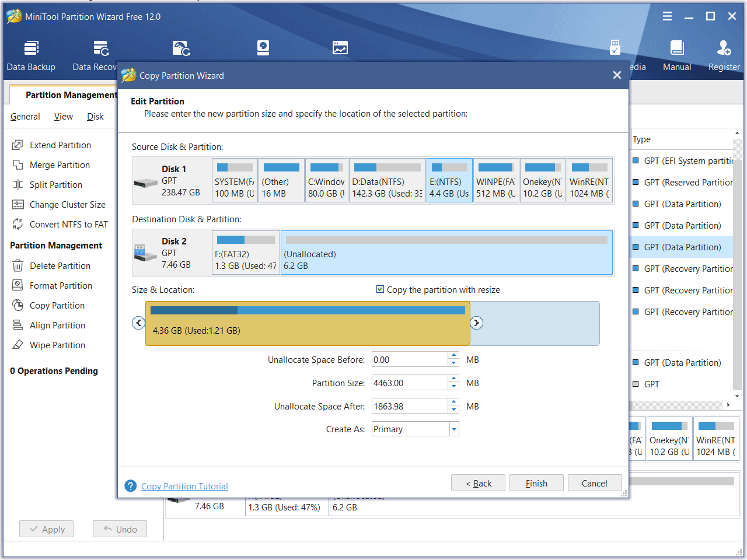Click the Disk 2 USB drive icon
Image resolution: width=747 pixels, height=560 pixels.
(x=146, y=253)
